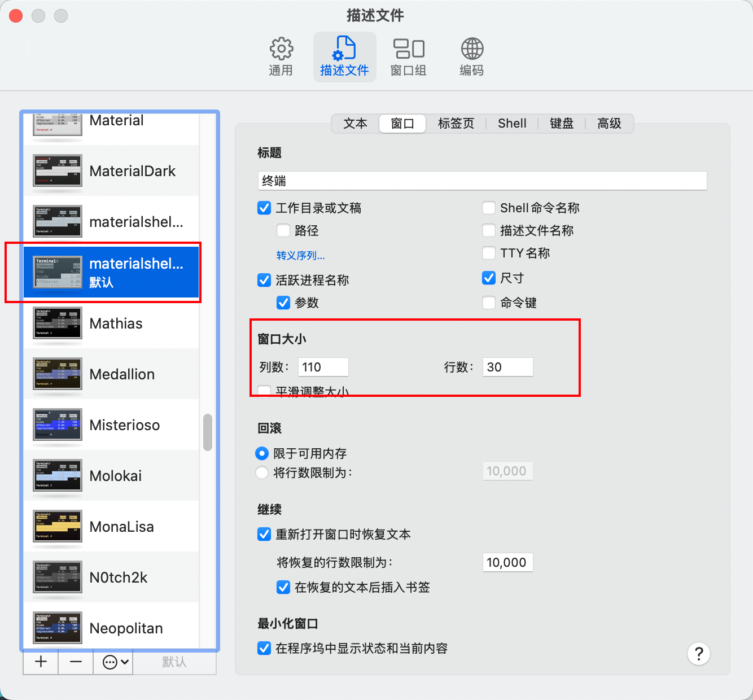Click the profile list scrollbar handle
Viewport: 753px width, 700px height.
(208, 432)
